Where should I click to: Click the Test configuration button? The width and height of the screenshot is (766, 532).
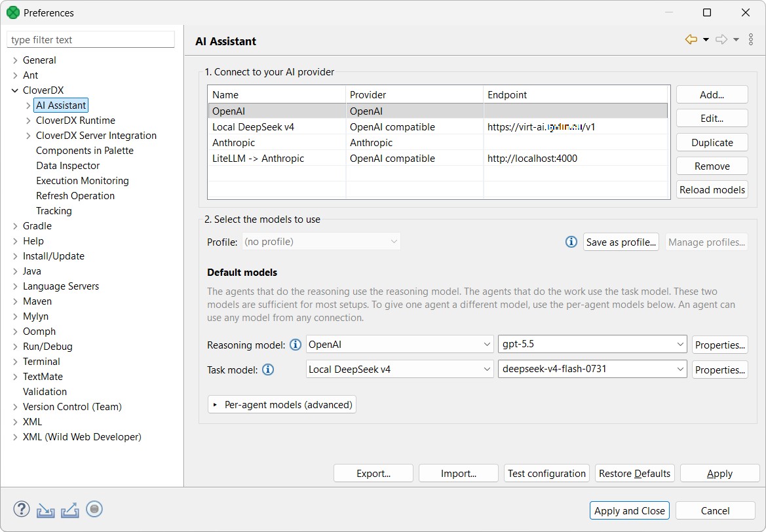546,474
